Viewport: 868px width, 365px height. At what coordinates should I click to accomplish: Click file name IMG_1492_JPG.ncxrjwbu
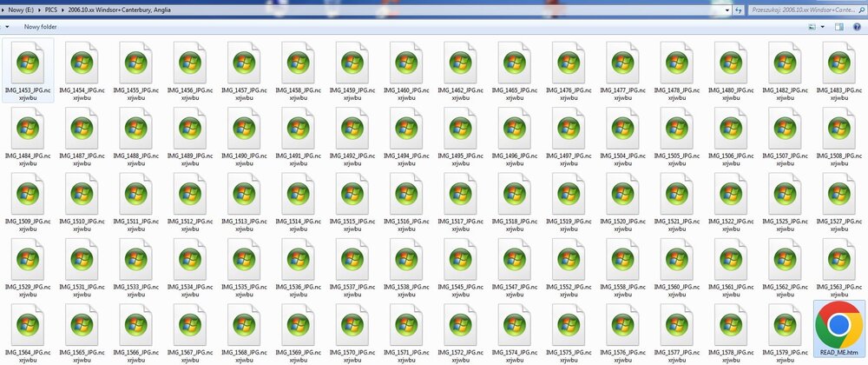point(352,159)
